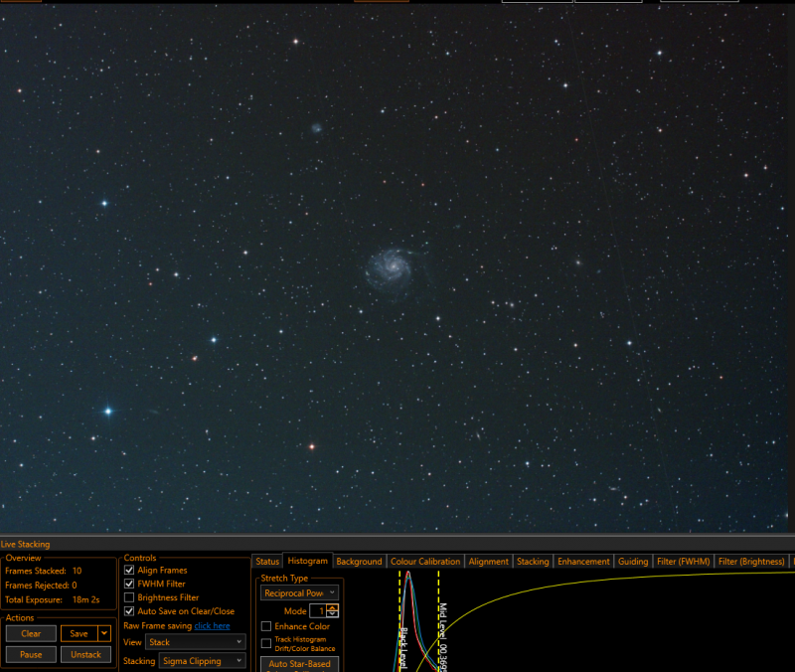Select the Filter (FWHM) tab
This screenshot has height=672, width=795.
click(683, 562)
